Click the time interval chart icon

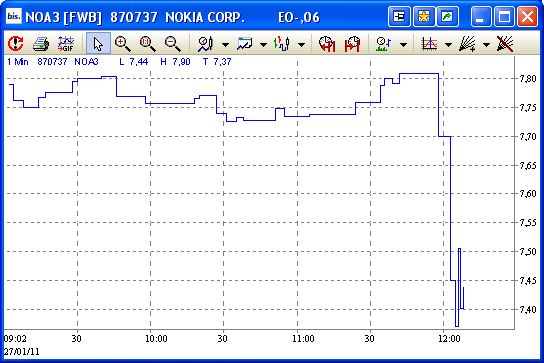[205, 44]
